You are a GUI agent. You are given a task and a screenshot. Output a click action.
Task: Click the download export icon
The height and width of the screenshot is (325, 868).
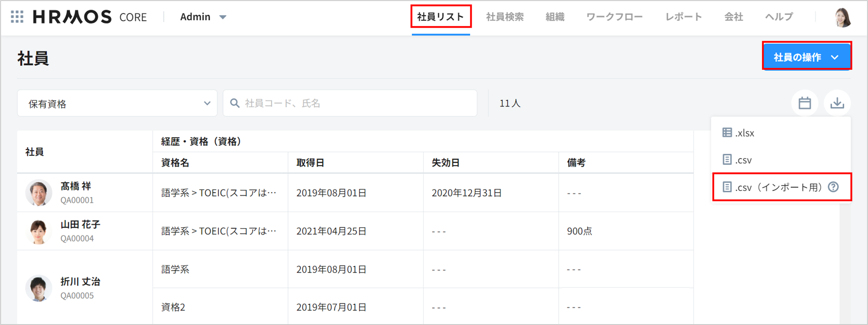837,103
